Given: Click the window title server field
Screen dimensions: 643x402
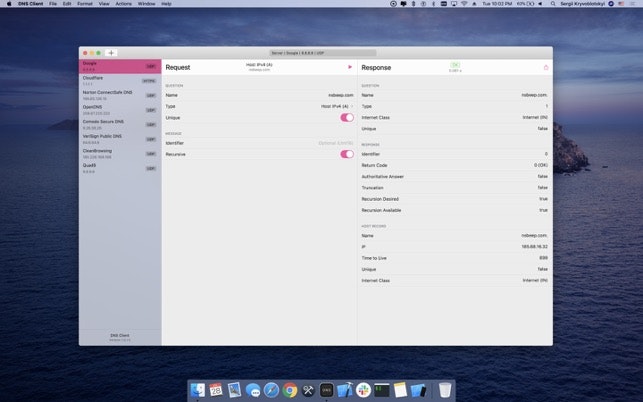Looking at the screenshot, I should pyautogui.click(x=323, y=53).
